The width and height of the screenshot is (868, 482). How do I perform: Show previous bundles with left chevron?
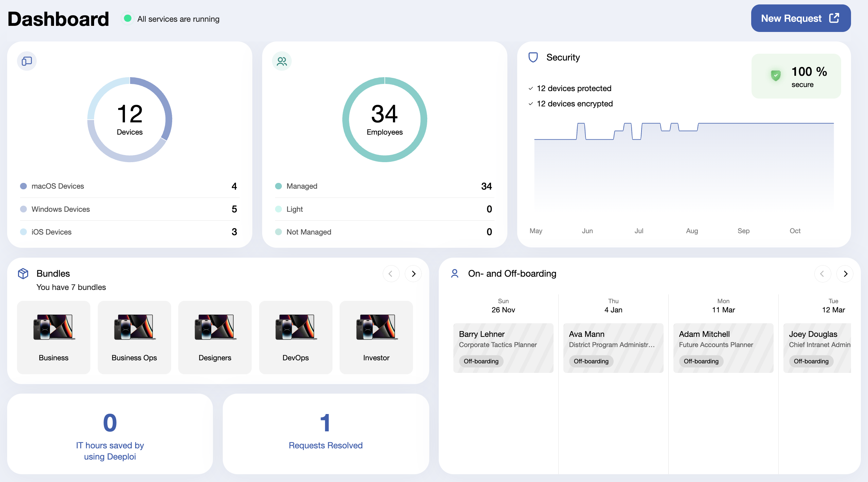pos(391,274)
